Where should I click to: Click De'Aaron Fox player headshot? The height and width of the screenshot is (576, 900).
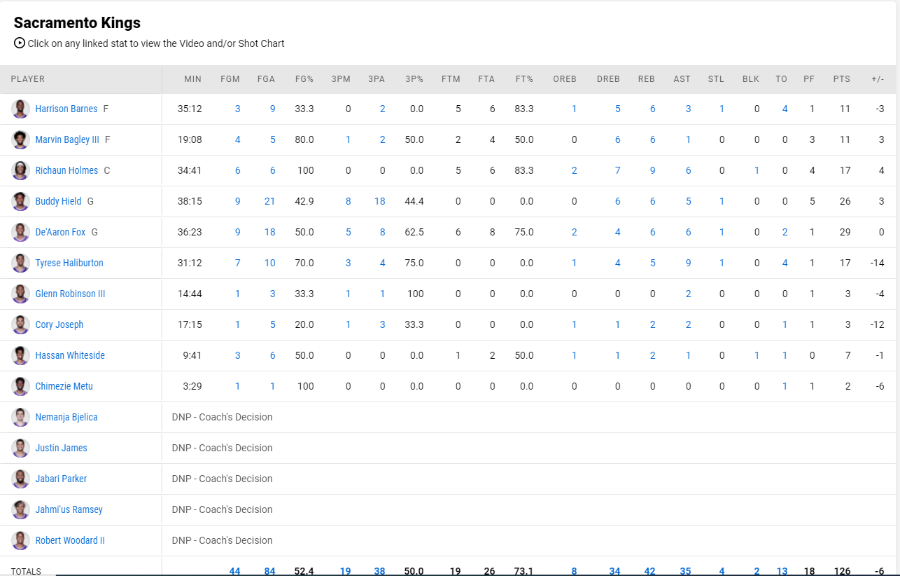coord(21,232)
